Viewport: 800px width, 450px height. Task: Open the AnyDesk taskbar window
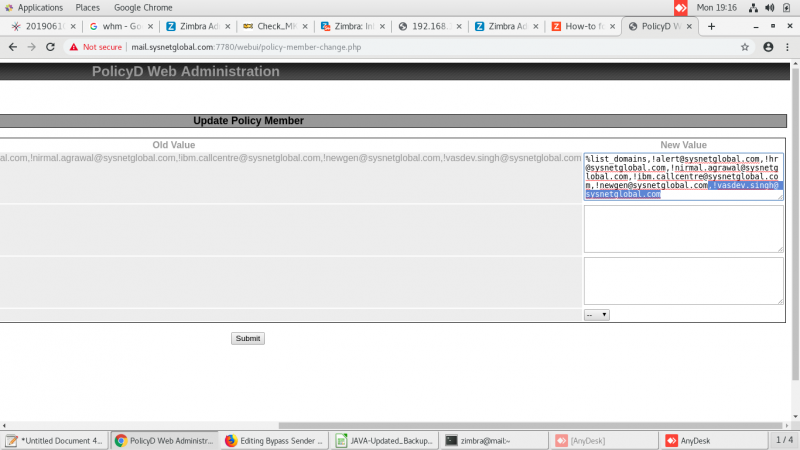tap(714, 441)
